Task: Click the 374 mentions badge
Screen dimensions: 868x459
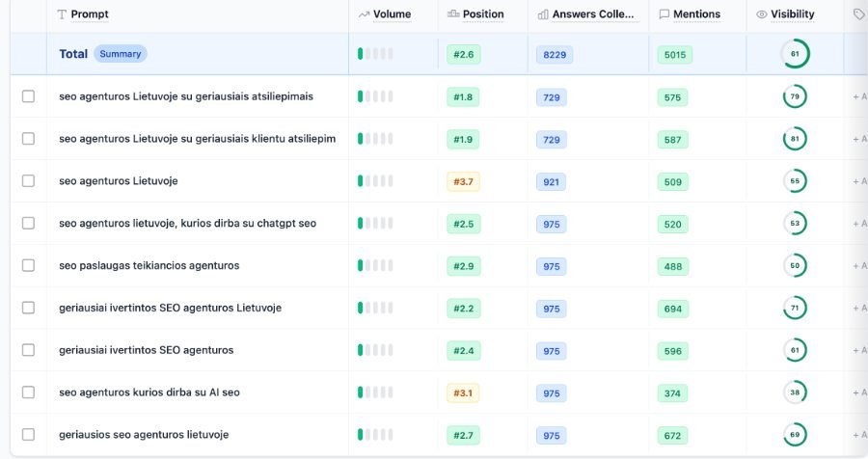Action: (x=673, y=392)
